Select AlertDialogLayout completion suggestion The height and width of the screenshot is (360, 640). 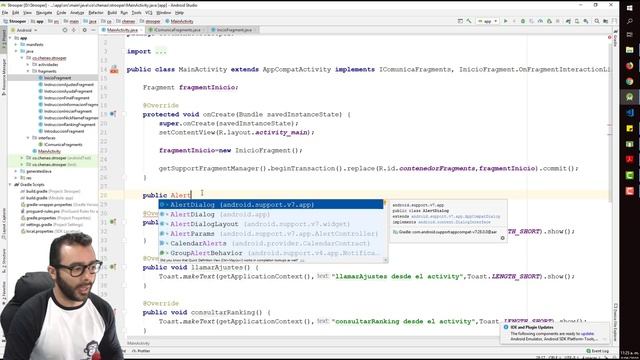click(x=271, y=224)
